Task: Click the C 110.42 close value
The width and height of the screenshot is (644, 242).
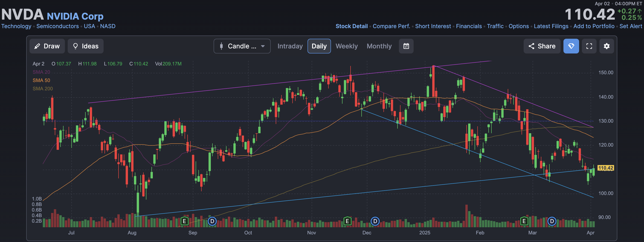Action: [139, 64]
